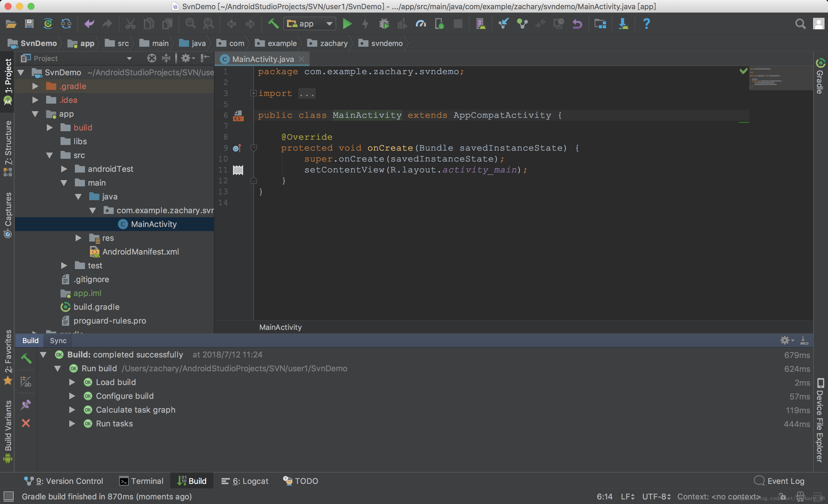Image resolution: width=828 pixels, height=504 pixels.
Task: Click the Toggle view ab icon in Build panel
Action: tap(26, 382)
